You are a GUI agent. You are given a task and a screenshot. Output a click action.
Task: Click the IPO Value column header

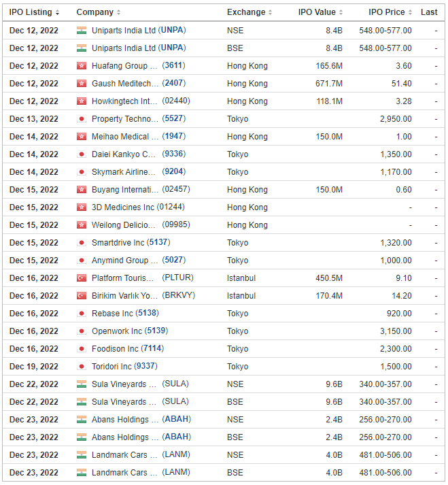pos(317,12)
